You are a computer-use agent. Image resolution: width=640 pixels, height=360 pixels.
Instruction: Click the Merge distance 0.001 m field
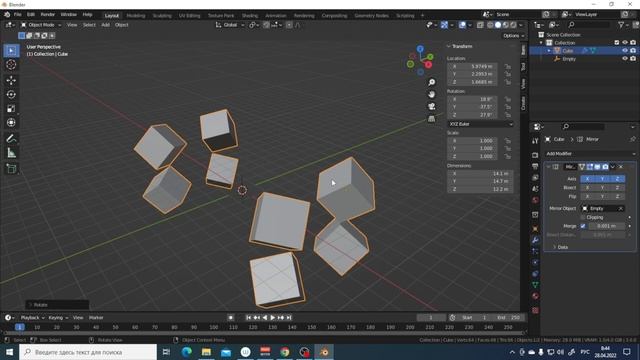[607, 226]
